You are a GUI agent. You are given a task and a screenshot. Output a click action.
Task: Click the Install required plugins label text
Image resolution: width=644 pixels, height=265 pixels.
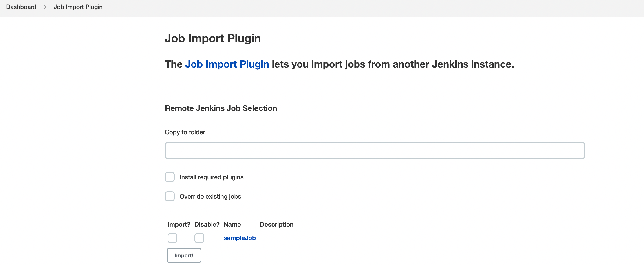tap(211, 177)
